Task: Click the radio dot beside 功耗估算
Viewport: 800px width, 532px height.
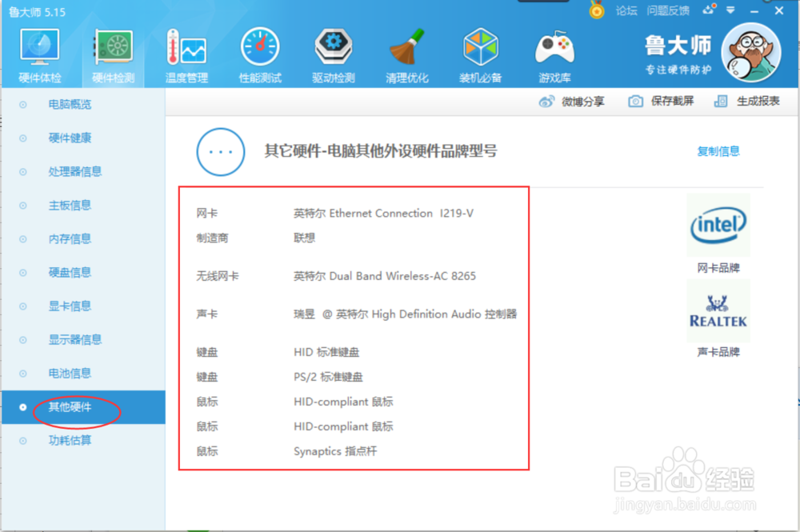Action: [23, 441]
